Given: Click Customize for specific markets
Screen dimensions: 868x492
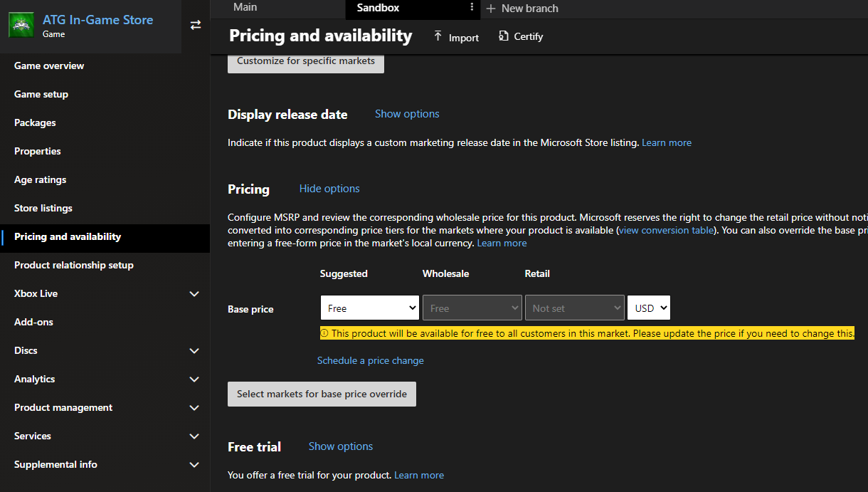Looking at the screenshot, I should [305, 61].
